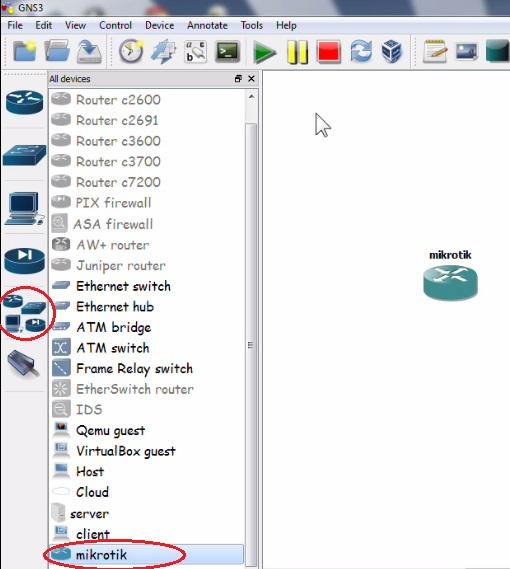Open the snapshot clock icon
510x569 pixels.
pyautogui.click(x=131, y=51)
